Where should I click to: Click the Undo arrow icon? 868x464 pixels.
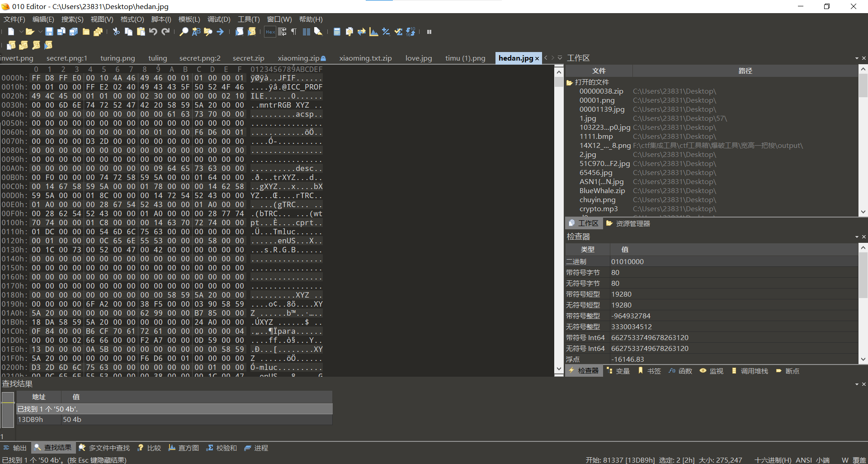pos(153,32)
